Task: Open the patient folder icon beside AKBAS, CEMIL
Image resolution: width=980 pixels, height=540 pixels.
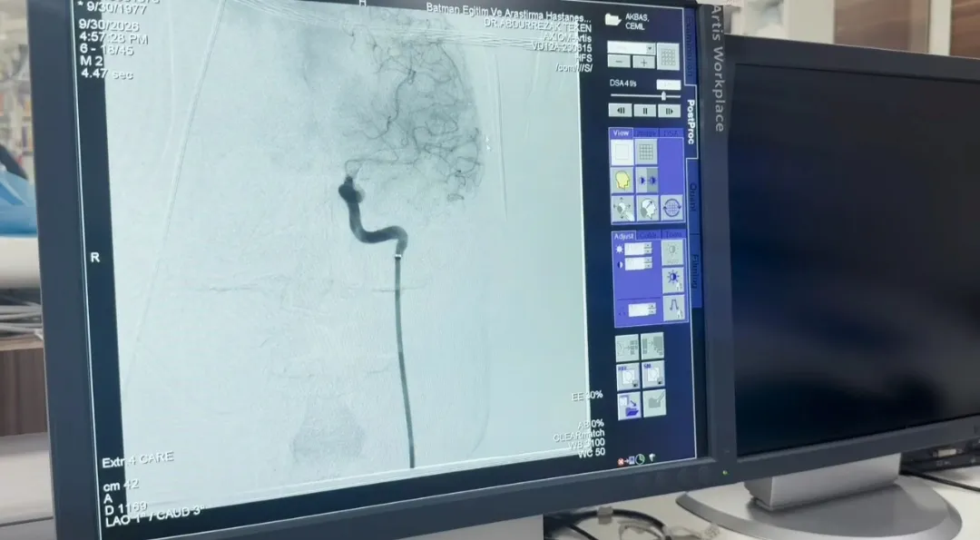Action: pyautogui.click(x=612, y=20)
